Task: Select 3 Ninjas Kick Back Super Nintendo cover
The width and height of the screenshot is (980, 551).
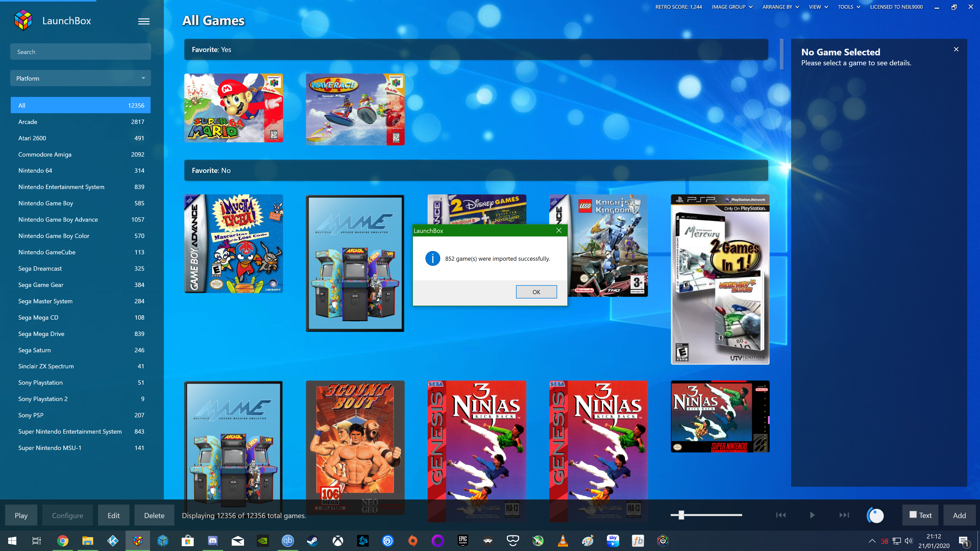Action: [x=720, y=416]
